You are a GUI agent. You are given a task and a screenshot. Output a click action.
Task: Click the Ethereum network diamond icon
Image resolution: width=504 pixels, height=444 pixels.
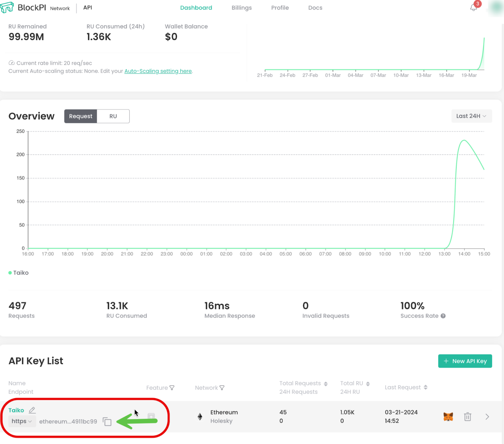coord(200,417)
